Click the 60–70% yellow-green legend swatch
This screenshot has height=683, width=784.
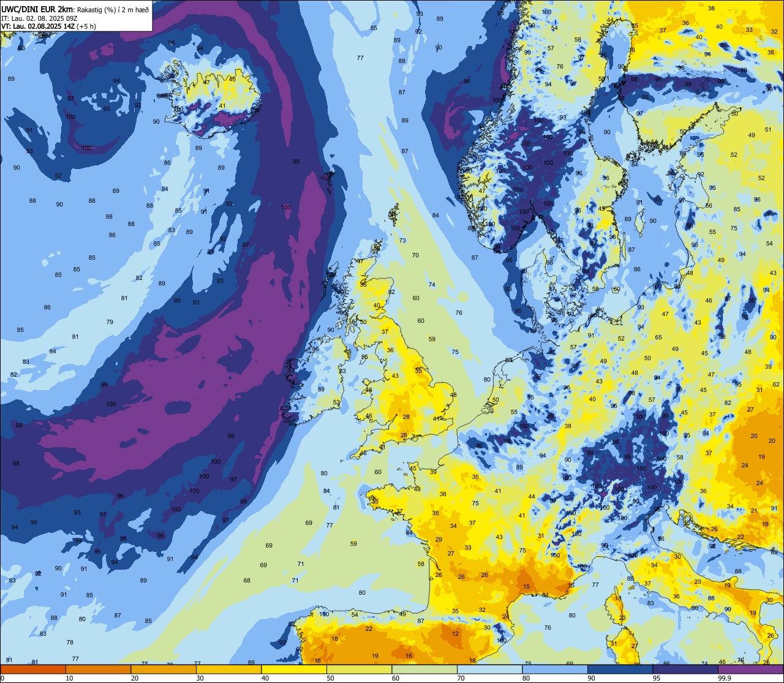[x=424, y=669]
